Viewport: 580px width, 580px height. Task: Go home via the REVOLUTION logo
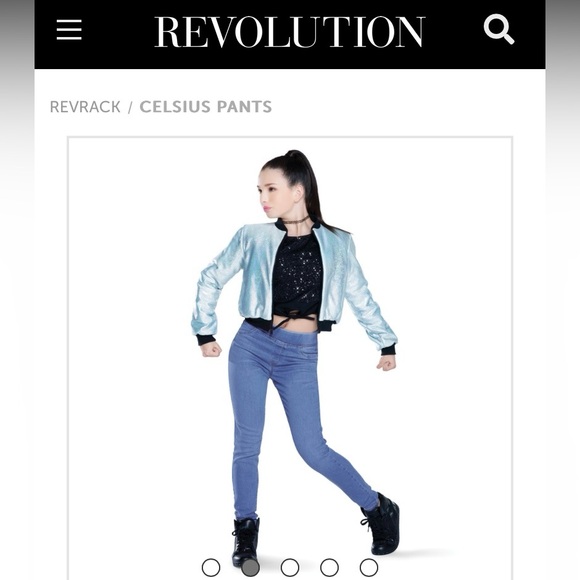tap(290, 31)
